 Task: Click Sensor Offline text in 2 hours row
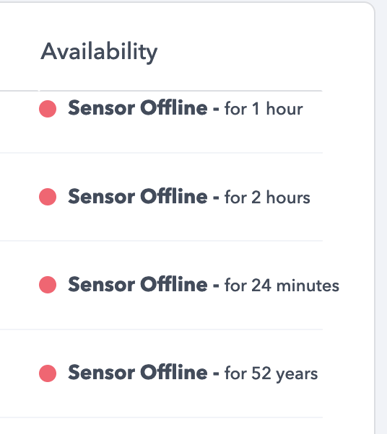point(138,196)
